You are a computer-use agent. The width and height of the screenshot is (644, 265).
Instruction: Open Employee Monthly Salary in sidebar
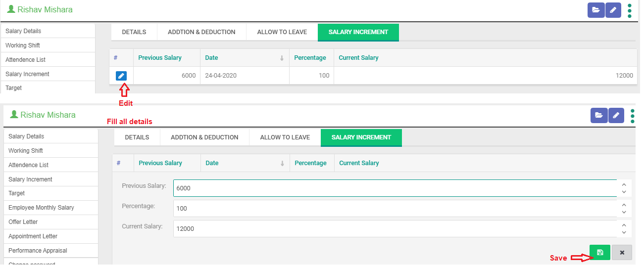(x=41, y=208)
